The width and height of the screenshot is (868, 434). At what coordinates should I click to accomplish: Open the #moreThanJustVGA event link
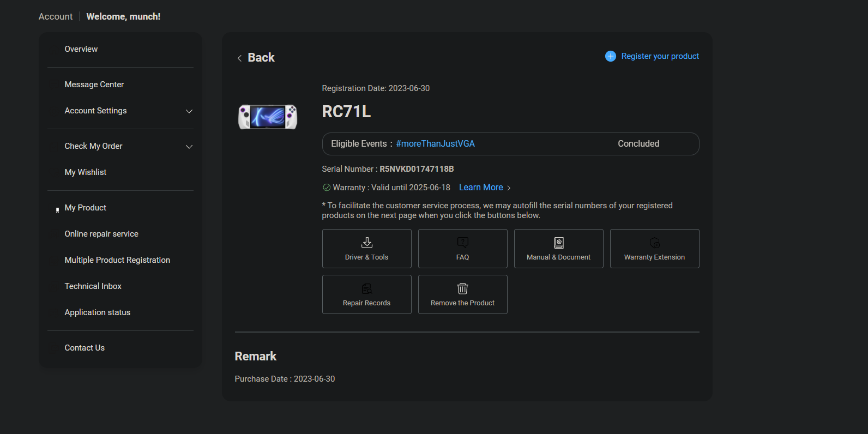point(435,144)
